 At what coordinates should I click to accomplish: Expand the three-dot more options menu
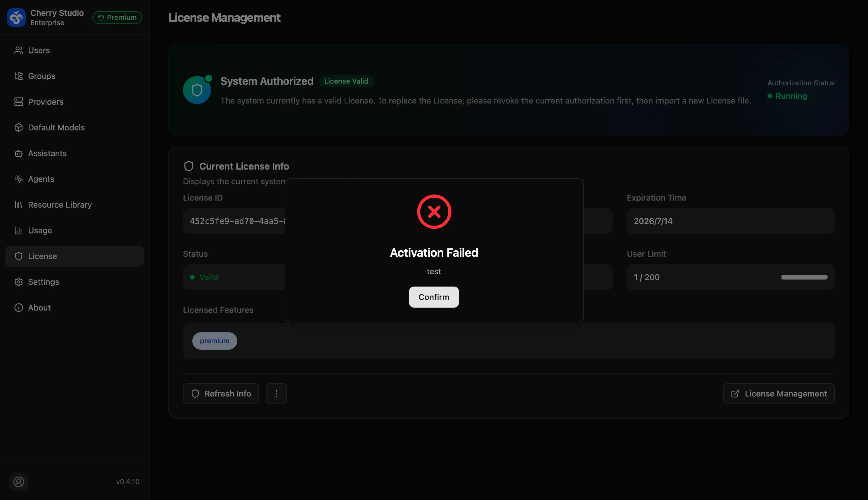click(x=276, y=394)
